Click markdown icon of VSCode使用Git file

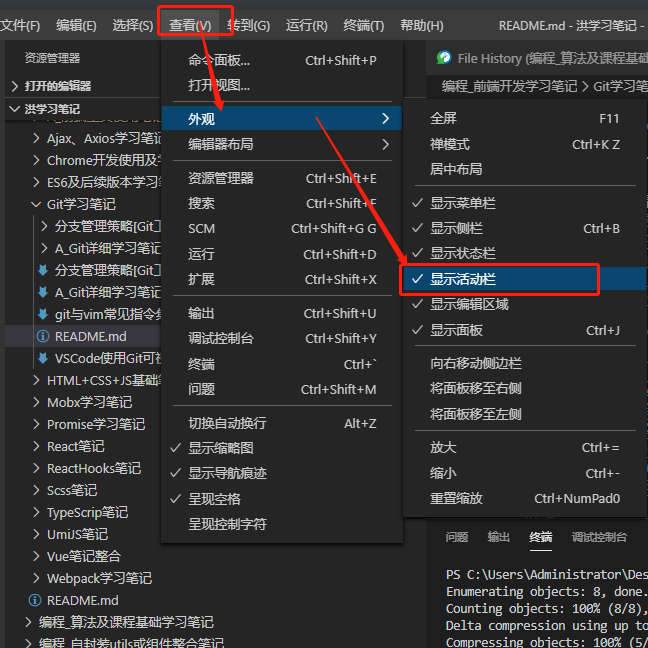pos(43,358)
